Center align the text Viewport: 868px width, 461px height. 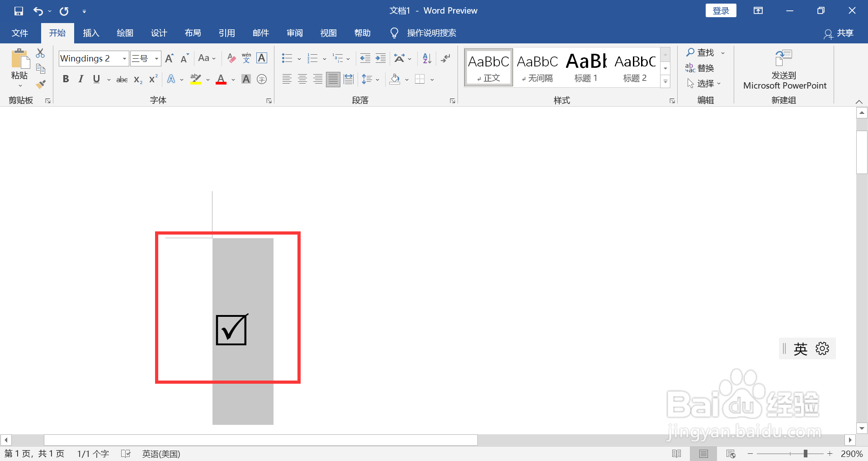tap(302, 80)
